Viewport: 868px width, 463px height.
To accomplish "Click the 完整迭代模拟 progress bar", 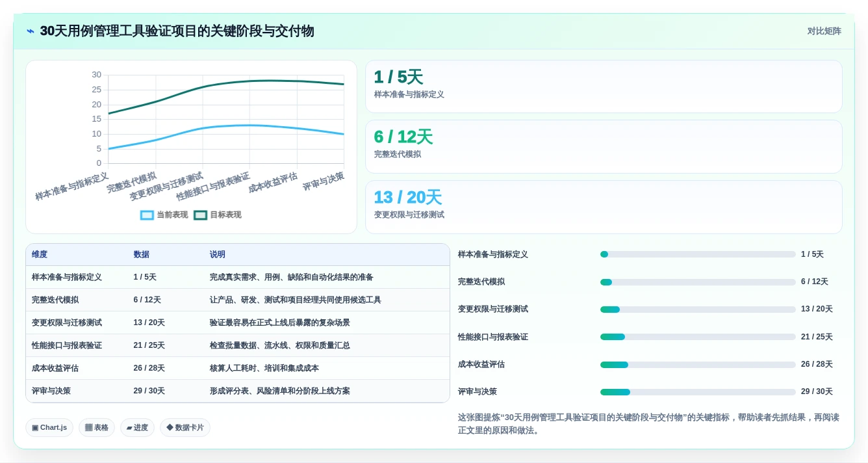I will coord(698,282).
